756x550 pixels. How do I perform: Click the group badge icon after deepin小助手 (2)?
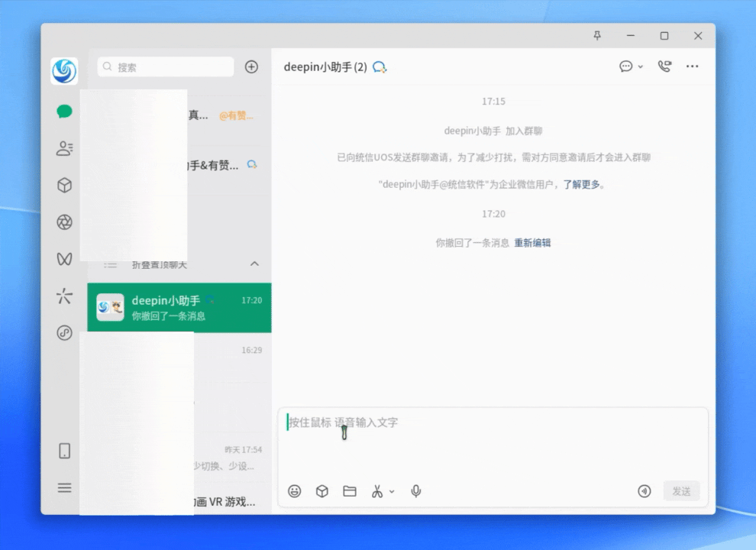(380, 67)
